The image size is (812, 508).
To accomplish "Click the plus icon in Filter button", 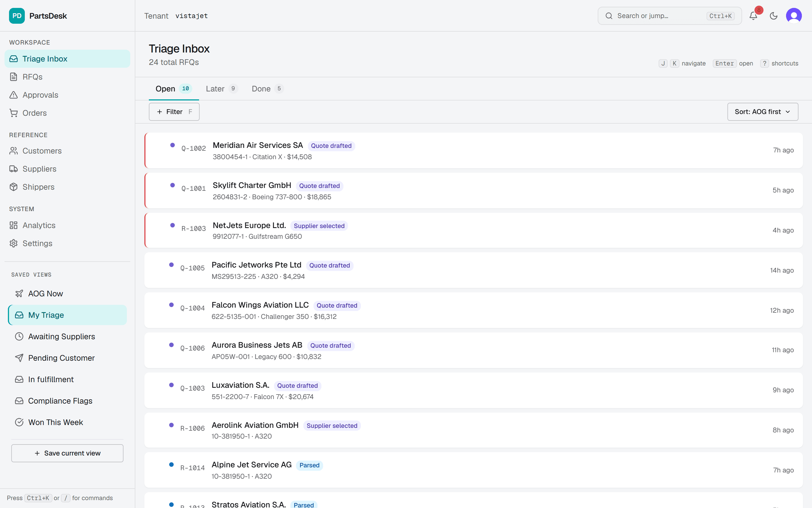I will pyautogui.click(x=159, y=112).
